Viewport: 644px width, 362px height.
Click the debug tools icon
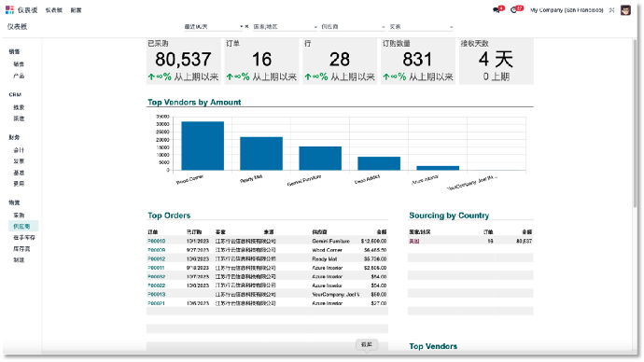611,10
